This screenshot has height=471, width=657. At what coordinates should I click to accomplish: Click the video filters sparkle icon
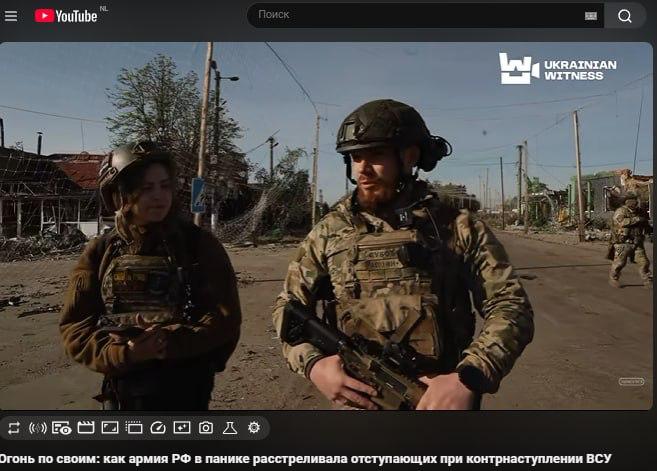point(182,427)
